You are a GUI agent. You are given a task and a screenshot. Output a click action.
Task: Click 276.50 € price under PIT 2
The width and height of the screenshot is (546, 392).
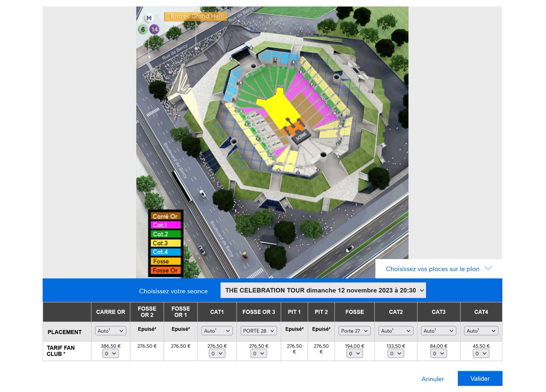tap(321, 349)
